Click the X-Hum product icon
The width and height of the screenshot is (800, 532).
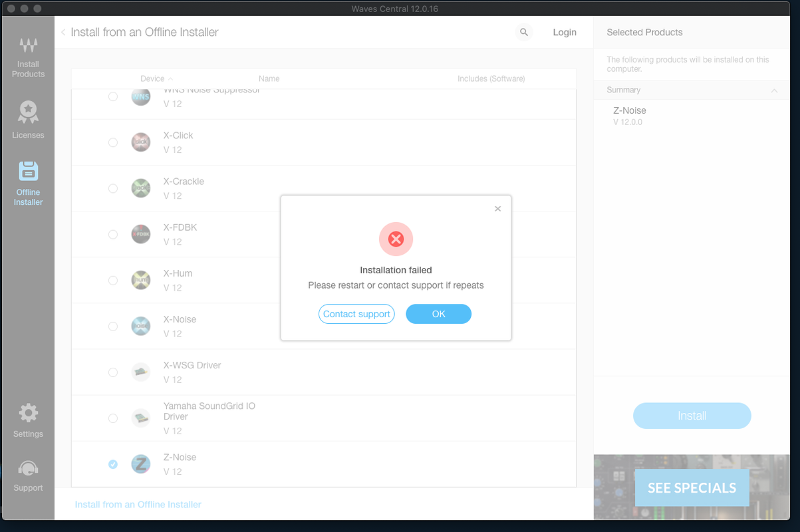[x=140, y=280]
